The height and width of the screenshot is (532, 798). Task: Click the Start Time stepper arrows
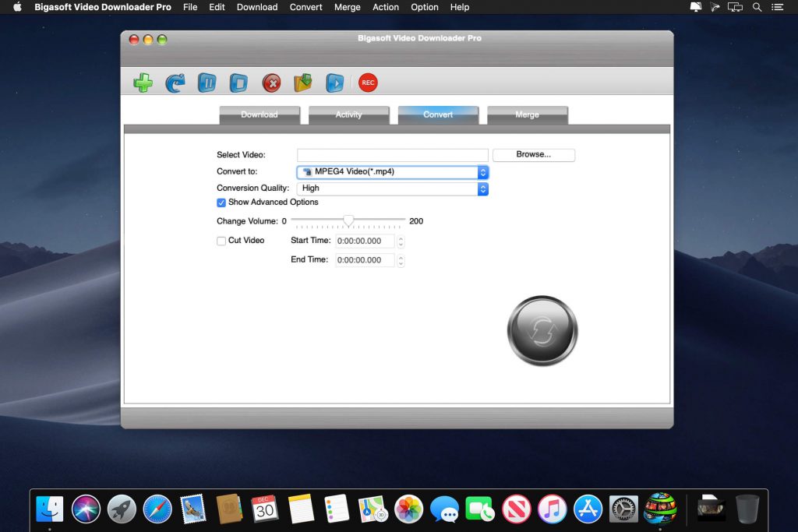[401, 241]
